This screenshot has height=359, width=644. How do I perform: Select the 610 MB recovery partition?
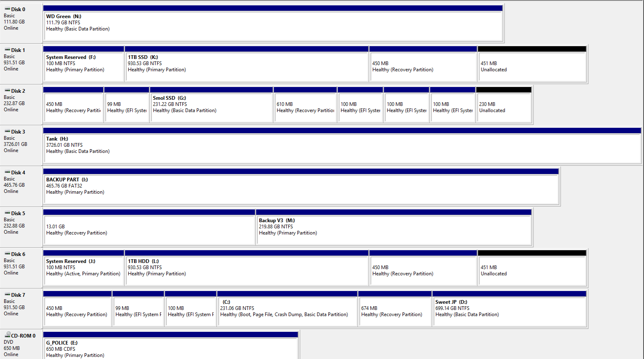[305, 105]
